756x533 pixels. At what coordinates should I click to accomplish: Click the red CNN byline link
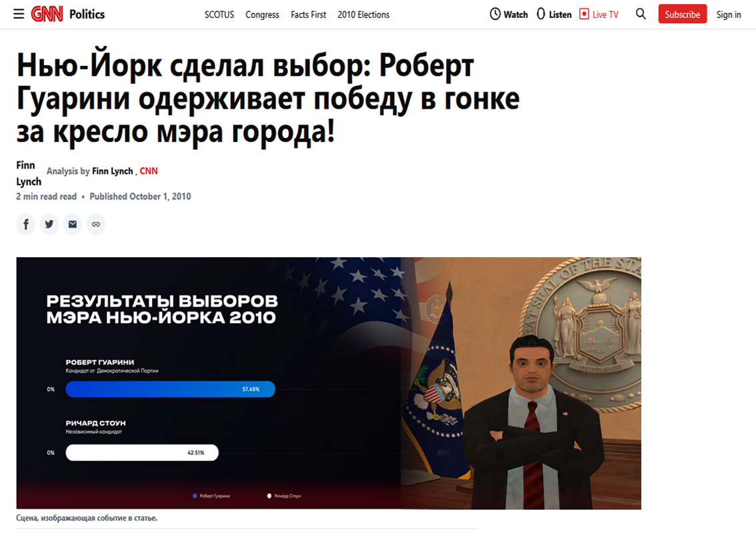(x=149, y=171)
